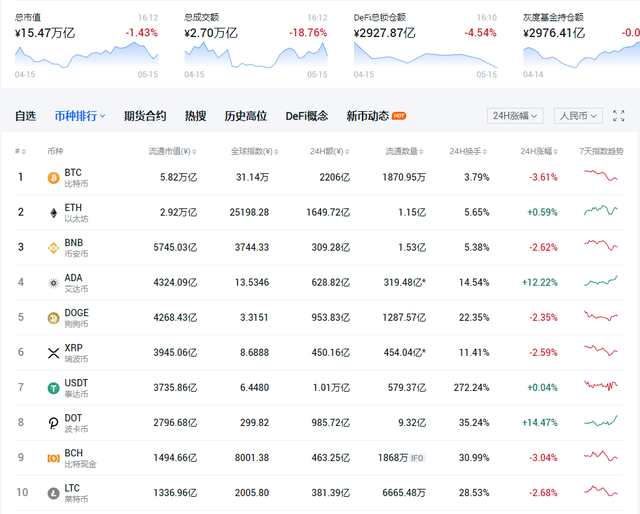The height and width of the screenshot is (514, 640).
Task: Open the LTC 莱特币 name link
Action: pos(76,494)
